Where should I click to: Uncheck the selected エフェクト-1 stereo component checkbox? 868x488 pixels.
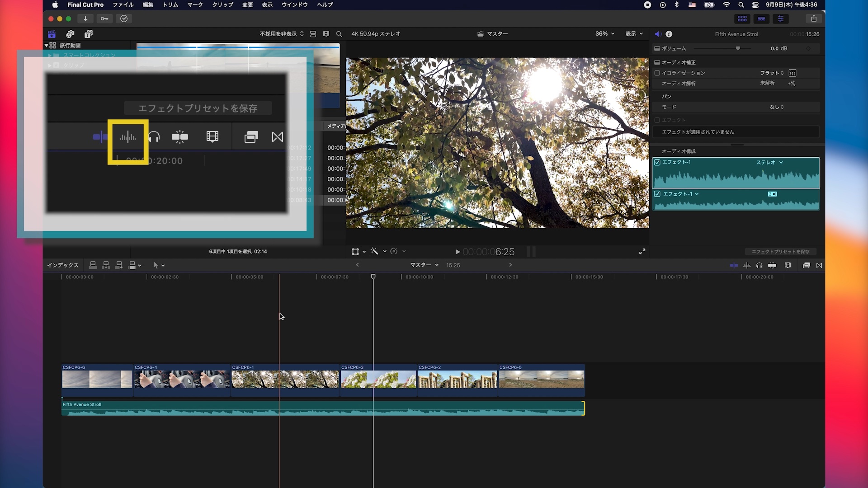tap(657, 162)
